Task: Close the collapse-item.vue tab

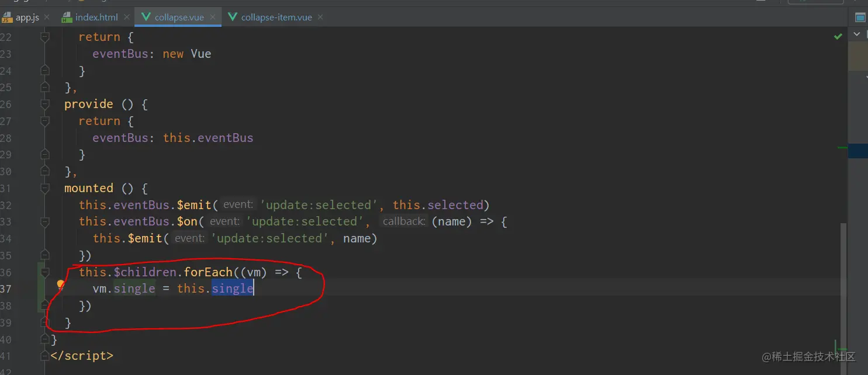Action: 320,18
